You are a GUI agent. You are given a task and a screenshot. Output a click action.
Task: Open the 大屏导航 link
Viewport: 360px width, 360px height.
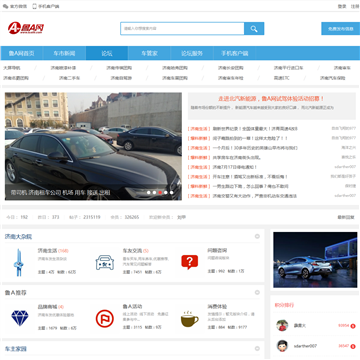[12, 68]
